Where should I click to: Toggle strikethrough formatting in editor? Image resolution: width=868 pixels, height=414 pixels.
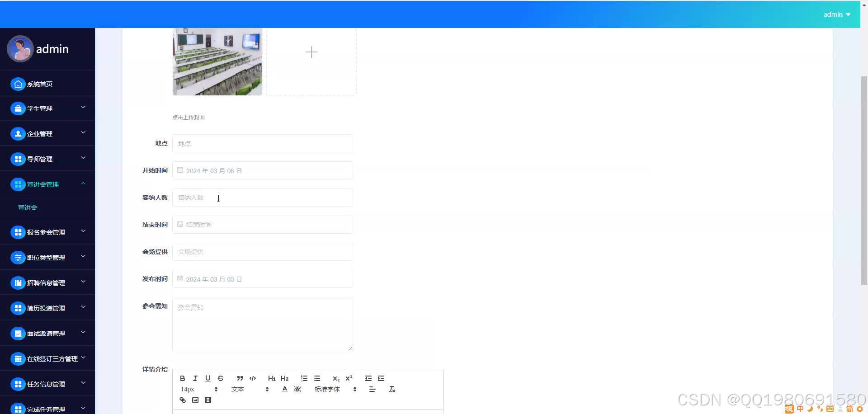(221, 378)
